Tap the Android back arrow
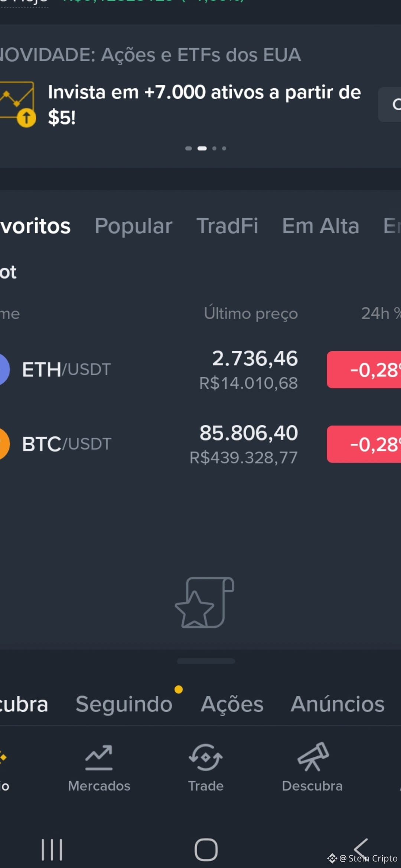This screenshot has height=868, width=401. pyautogui.click(x=361, y=849)
